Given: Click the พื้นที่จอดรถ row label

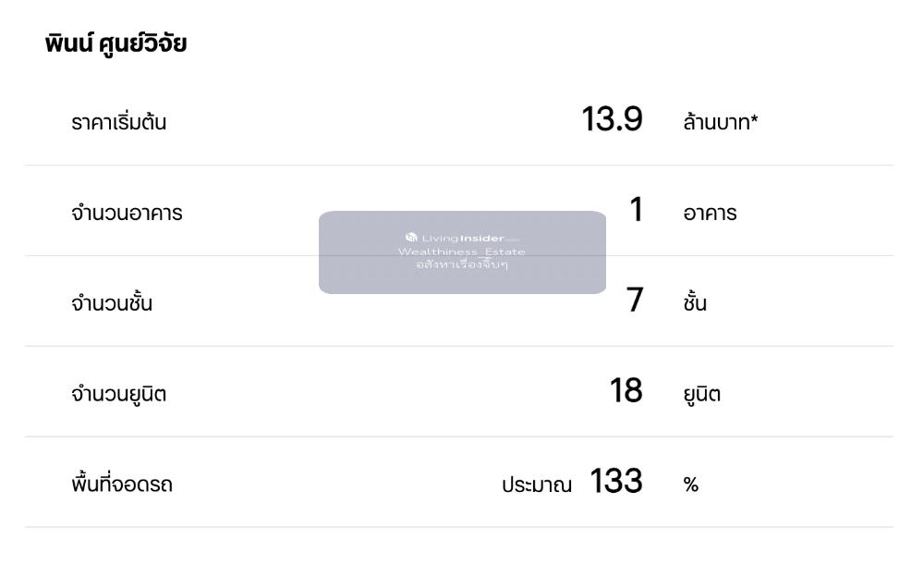Looking at the screenshot, I should (121, 485).
